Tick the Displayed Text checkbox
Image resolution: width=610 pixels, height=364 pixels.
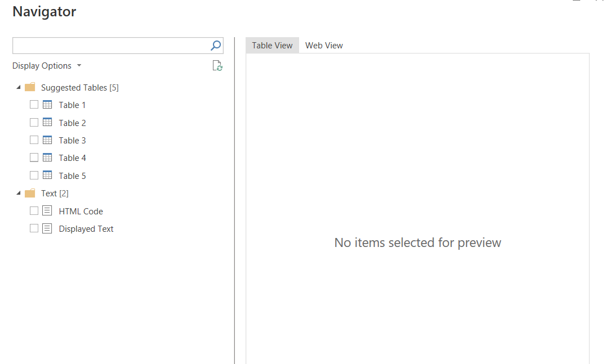pyautogui.click(x=34, y=228)
